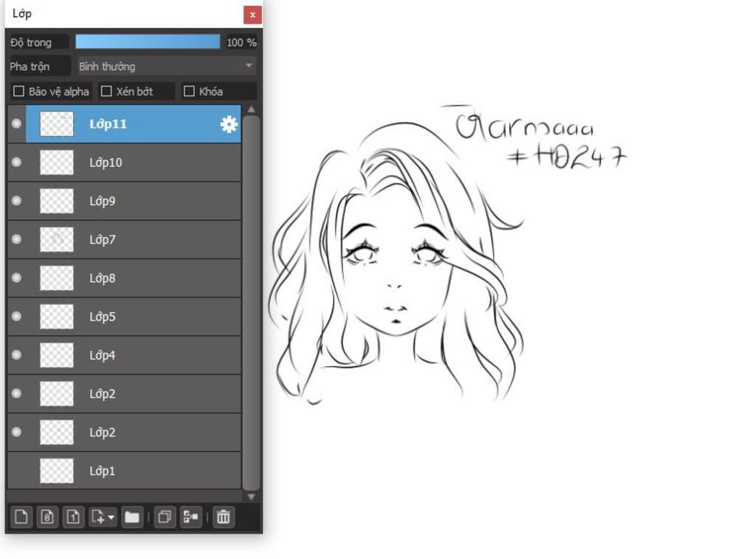Click the Lớp1 layer thumbnail
Image resolution: width=756 pixels, height=559 pixels.
[56, 470]
